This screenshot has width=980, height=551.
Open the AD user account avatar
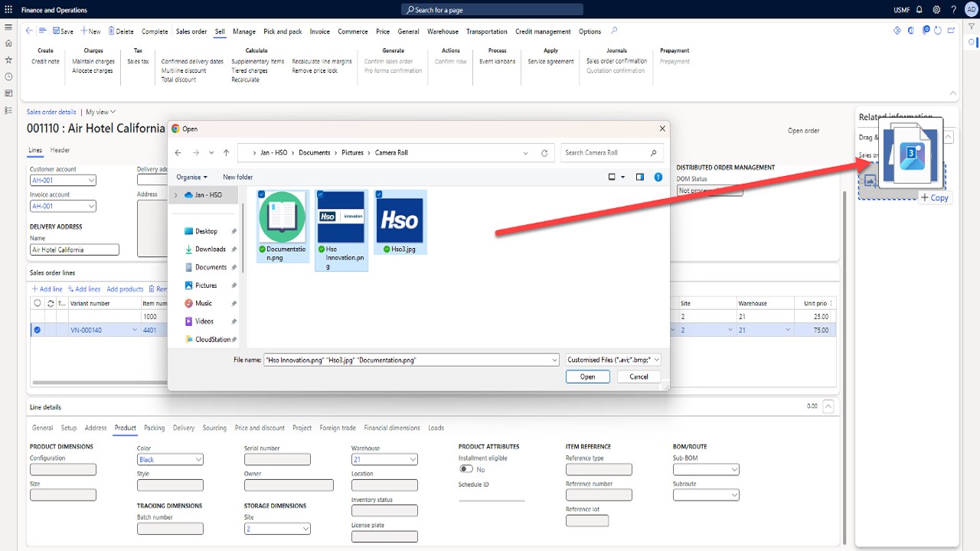[970, 10]
